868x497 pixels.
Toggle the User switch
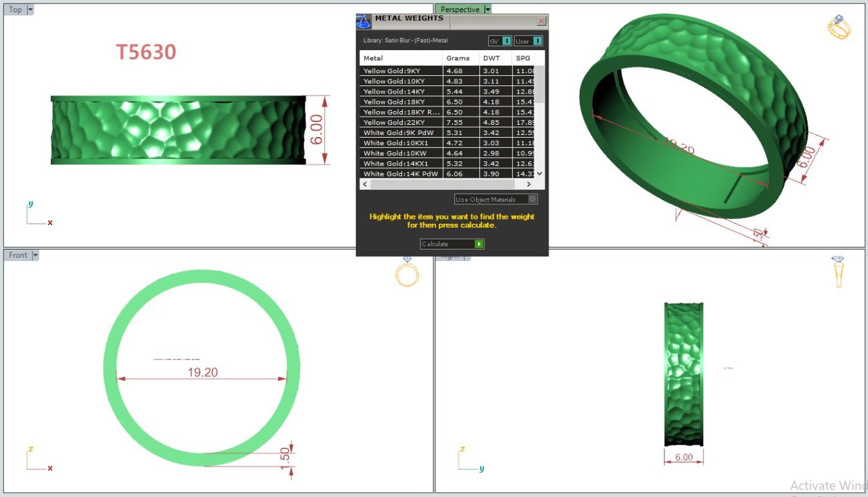click(x=537, y=41)
